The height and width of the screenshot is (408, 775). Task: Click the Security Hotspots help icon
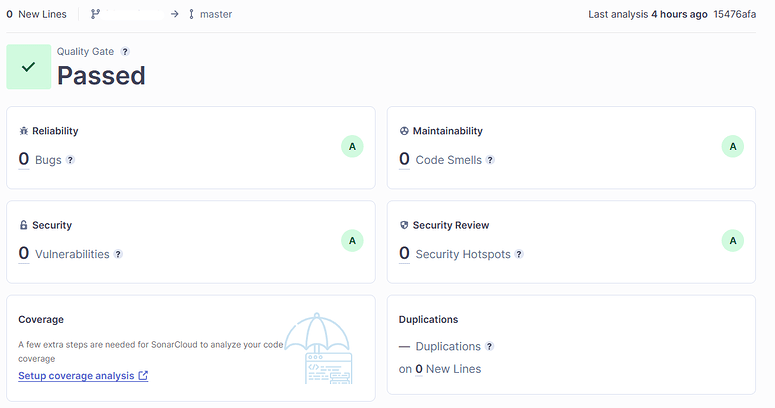pyautogui.click(x=519, y=255)
